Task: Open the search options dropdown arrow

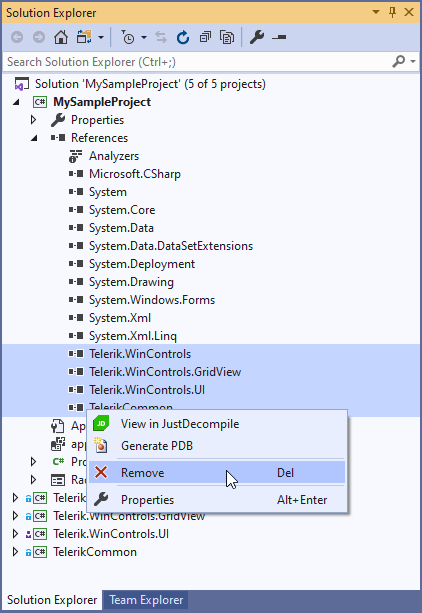Action: tap(413, 62)
